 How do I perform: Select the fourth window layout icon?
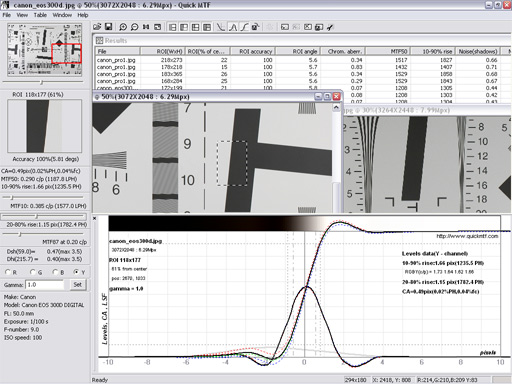point(207,27)
